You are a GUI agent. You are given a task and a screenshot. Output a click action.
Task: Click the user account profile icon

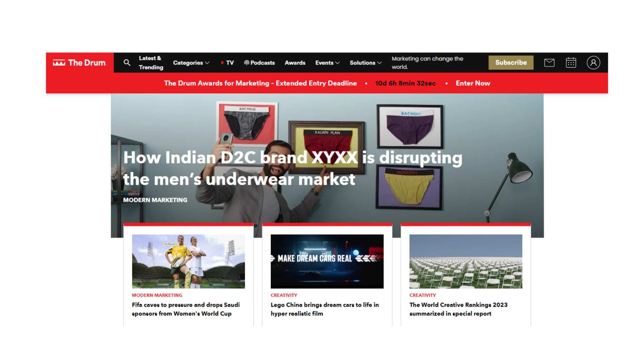(x=593, y=62)
